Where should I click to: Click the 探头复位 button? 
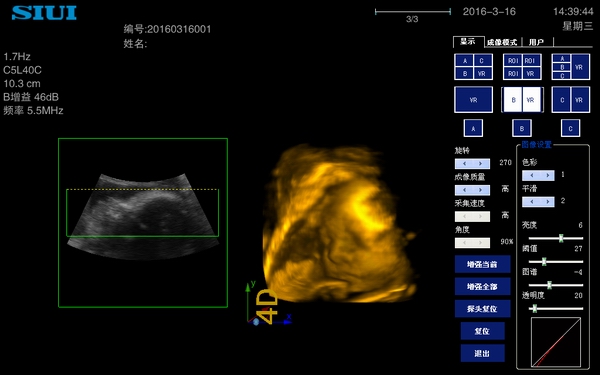pos(482,309)
